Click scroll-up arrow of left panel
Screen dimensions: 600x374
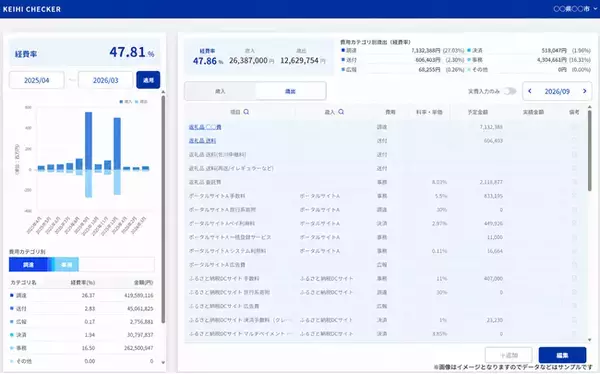[163, 92]
